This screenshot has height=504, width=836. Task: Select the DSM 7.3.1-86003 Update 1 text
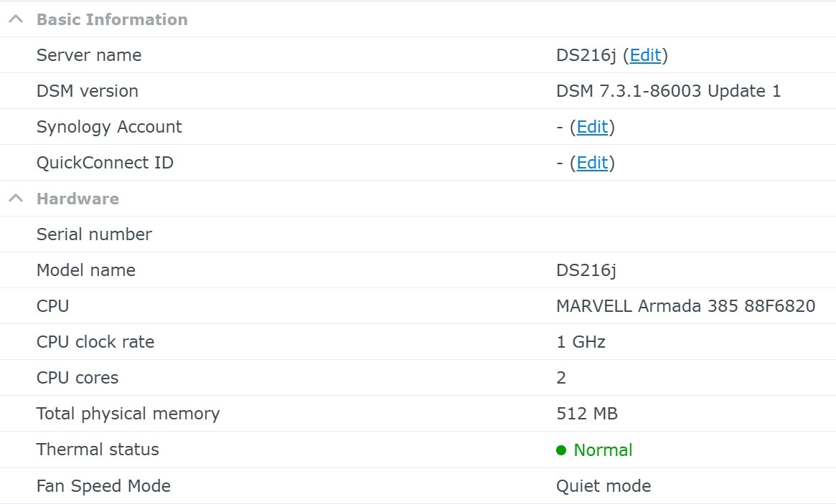[668, 91]
